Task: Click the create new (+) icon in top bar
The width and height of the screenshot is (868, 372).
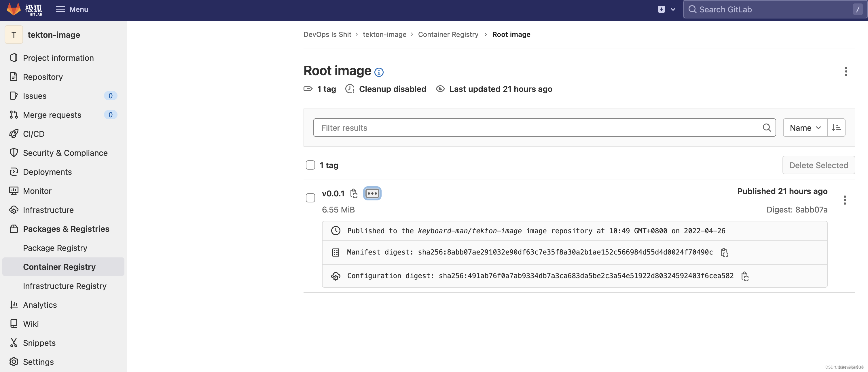Action: click(x=661, y=9)
